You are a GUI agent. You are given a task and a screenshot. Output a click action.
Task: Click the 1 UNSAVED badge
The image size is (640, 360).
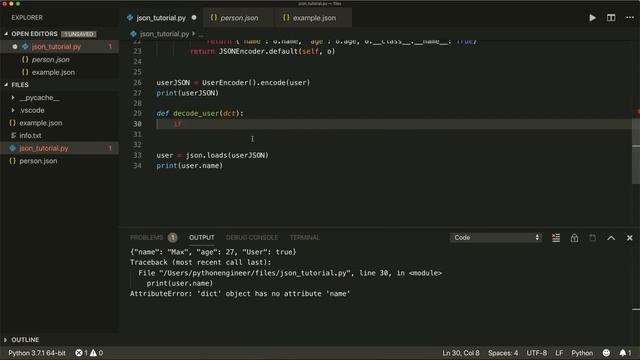pos(79,34)
